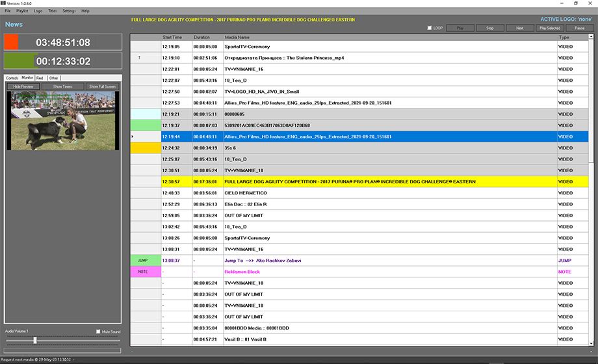The width and height of the screenshot is (598, 364).
Task: Open the Logo menu
Action: point(38,11)
